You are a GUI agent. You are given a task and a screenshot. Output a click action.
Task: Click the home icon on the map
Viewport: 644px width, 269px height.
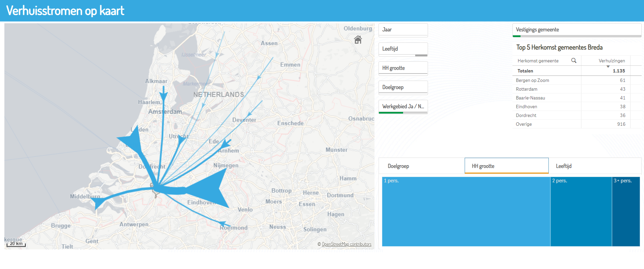(358, 40)
